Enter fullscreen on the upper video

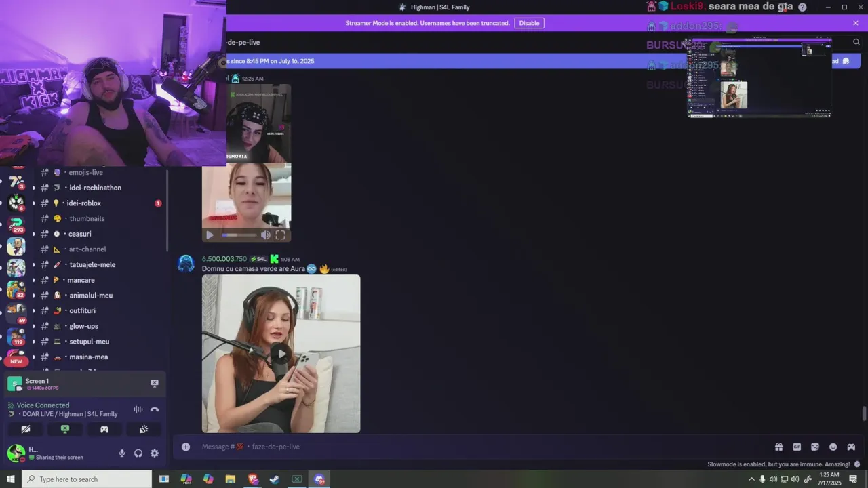tap(280, 235)
